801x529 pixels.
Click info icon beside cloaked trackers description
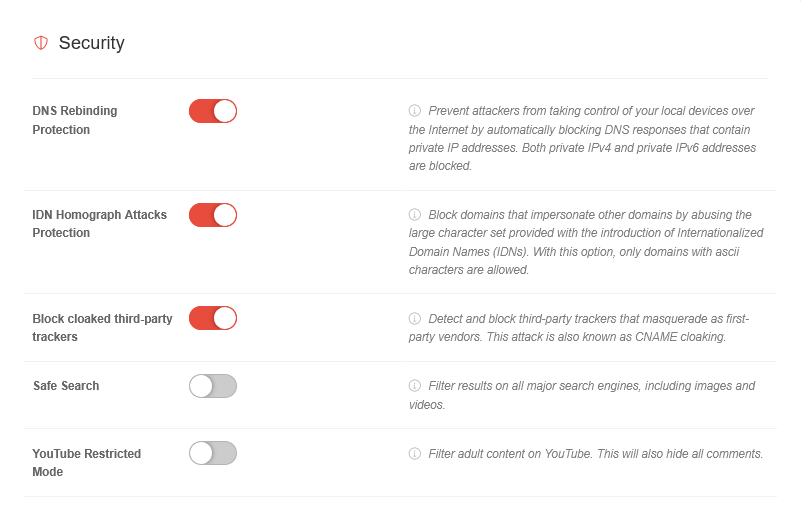[415, 319]
